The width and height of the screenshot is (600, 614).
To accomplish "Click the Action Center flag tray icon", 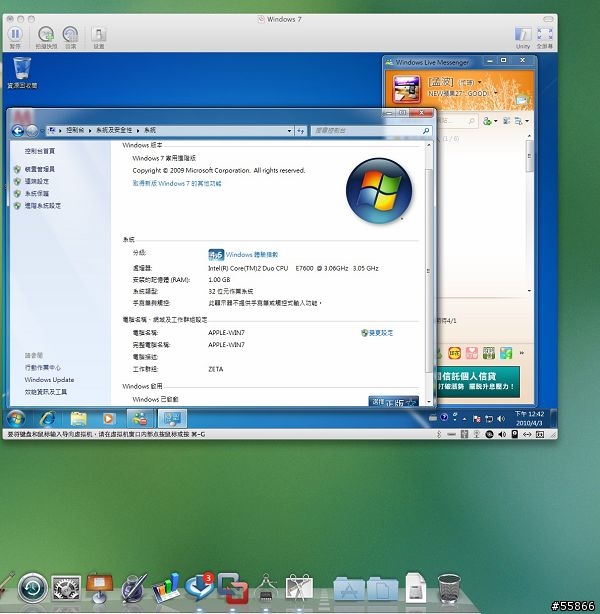I will click(477, 419).
